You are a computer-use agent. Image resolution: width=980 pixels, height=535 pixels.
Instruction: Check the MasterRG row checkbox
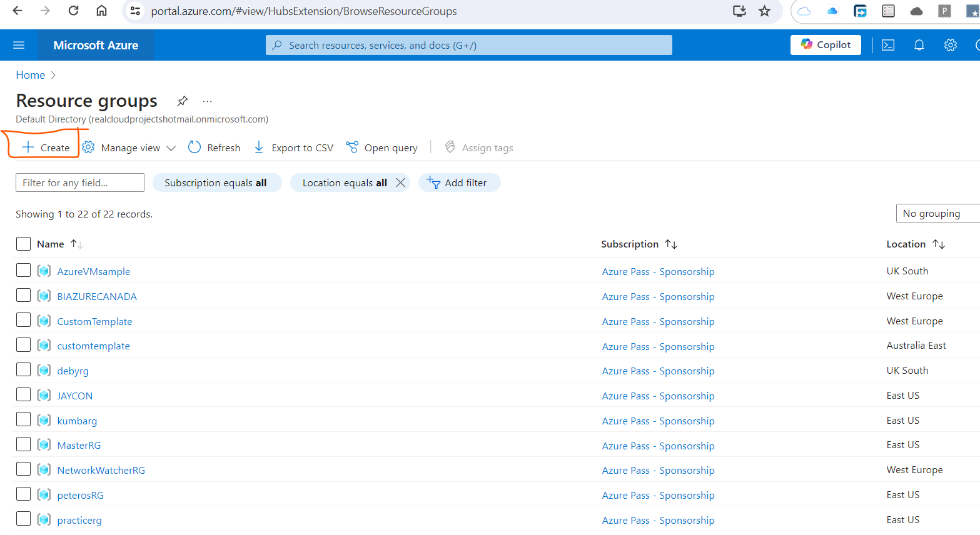pyautogui.click(x=23, y=444)
